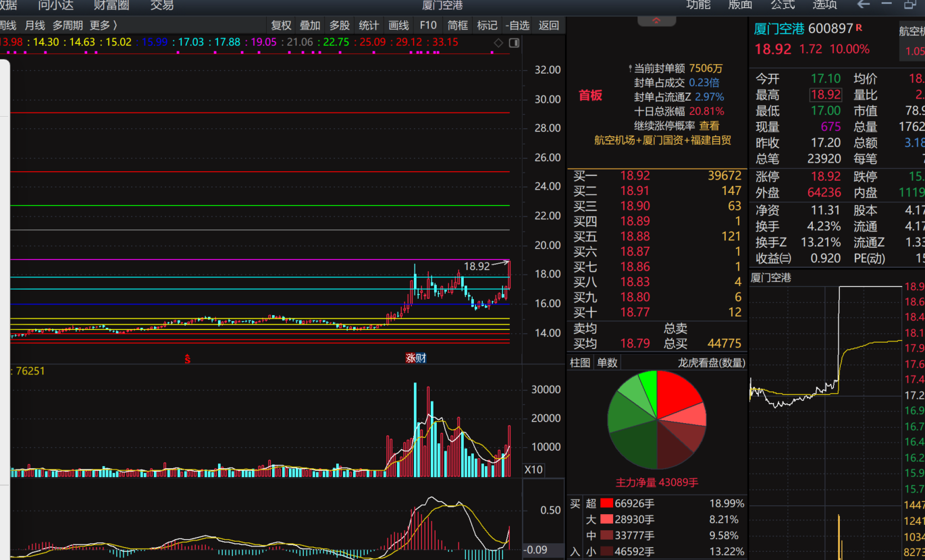Click the 小 legend row 46592手
Viewport: 925px width, 560px height.
click(x=664, y=552)
